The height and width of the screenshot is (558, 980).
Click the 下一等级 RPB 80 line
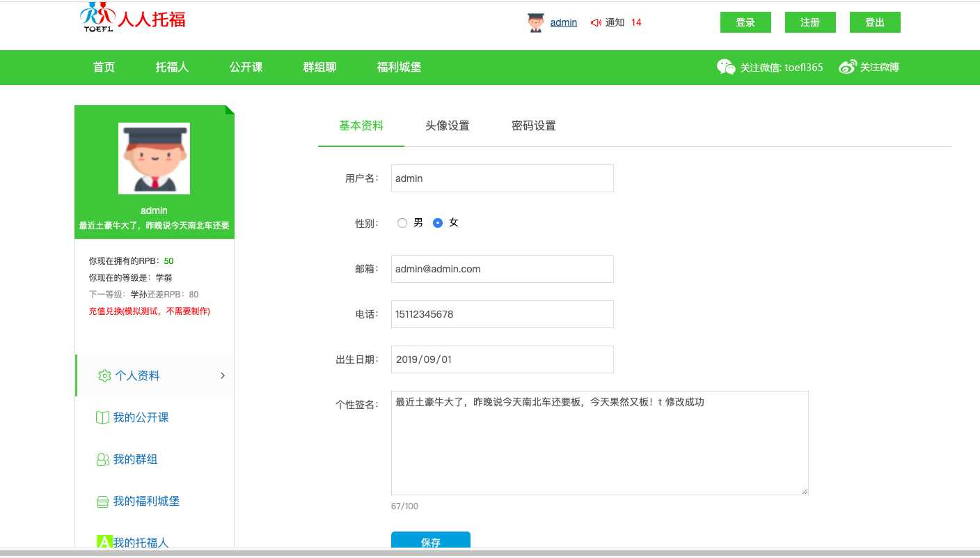coord(144,295)
